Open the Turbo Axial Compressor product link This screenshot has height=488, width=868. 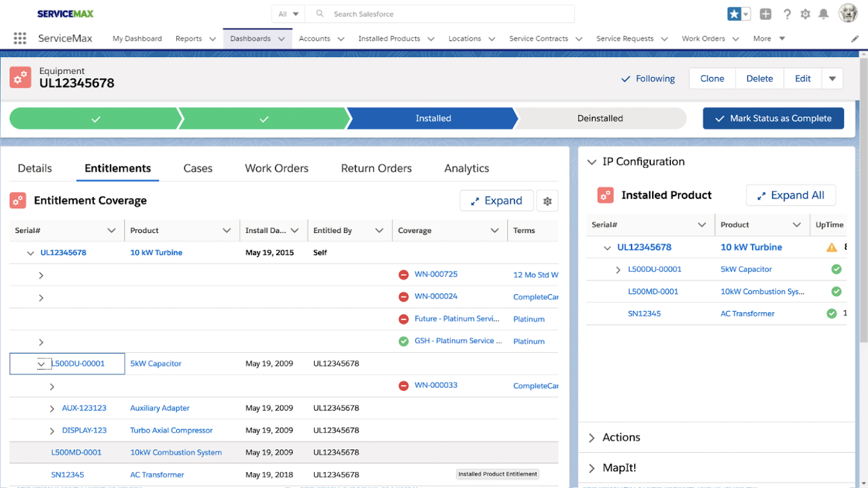[171, 430]
